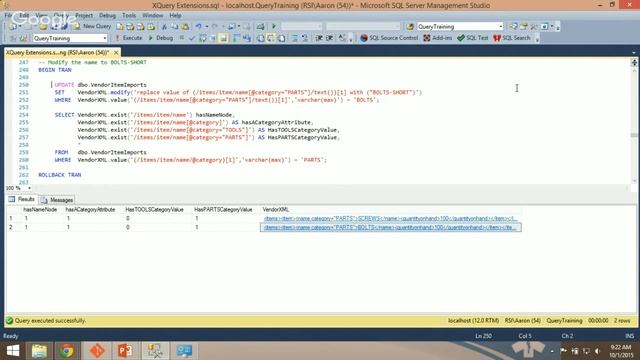Open File Explorer from the taskbar

point(39,351)
